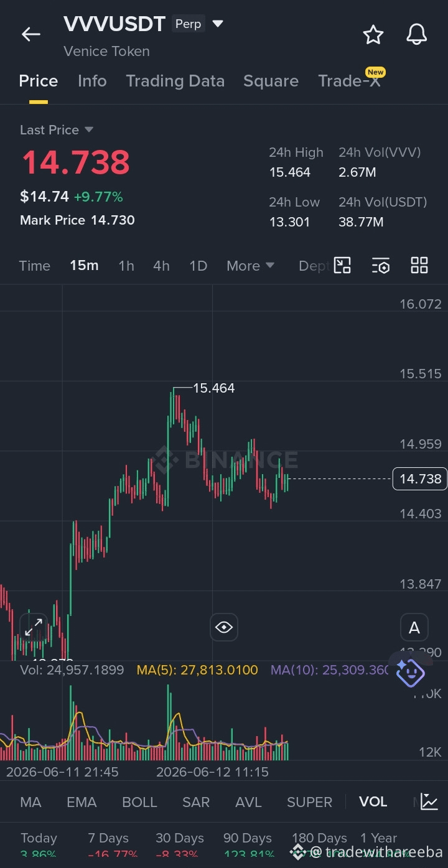Toggle chart visibility eye icon
448x868 pixels.
[224, 627]
